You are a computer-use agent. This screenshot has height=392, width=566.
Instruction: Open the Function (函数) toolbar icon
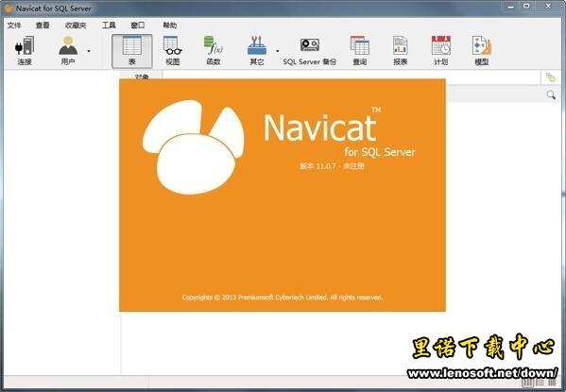[x=214, y=50]
